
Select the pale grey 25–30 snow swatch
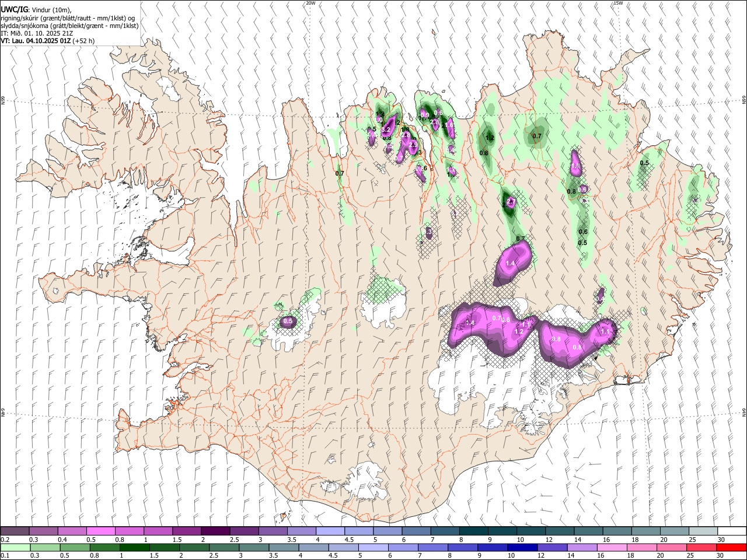point(703,531)
